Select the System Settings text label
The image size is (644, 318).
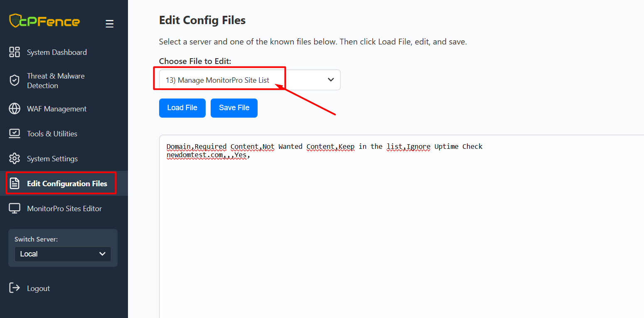tap(52, 159)
